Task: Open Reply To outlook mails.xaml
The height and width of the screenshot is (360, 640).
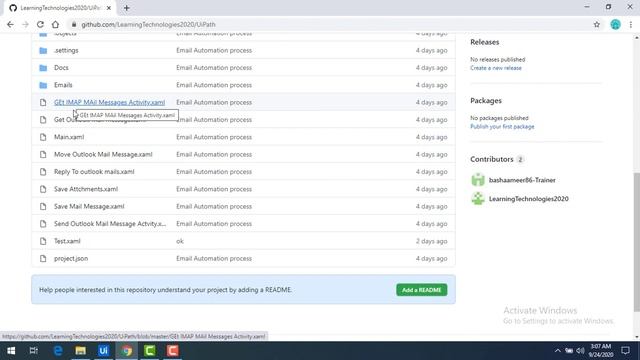Action: [94, 172]
